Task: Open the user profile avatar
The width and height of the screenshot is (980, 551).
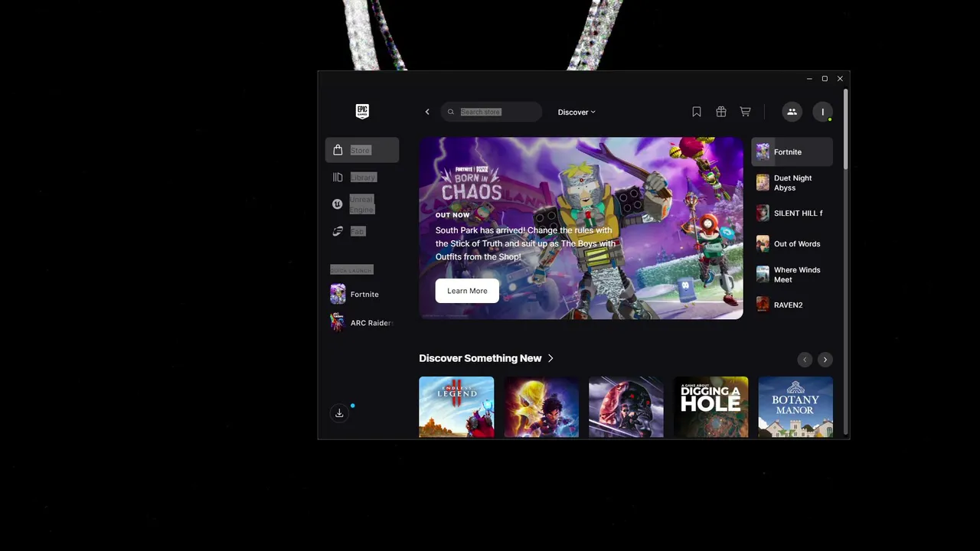Action: click(822, 112)
